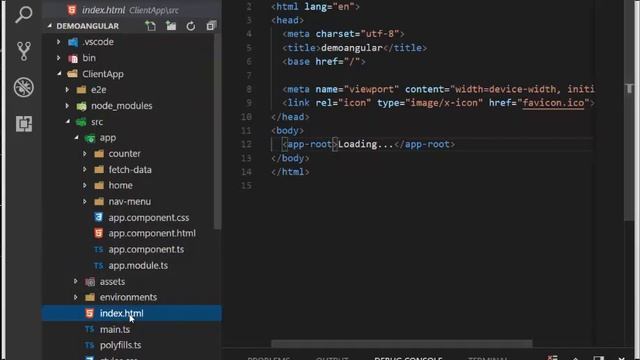Image resolution: width=640 pixels, height=360 pixels.
Task: Click the editor vertical scrollbar thumb
Action: (x=629, y=110)
